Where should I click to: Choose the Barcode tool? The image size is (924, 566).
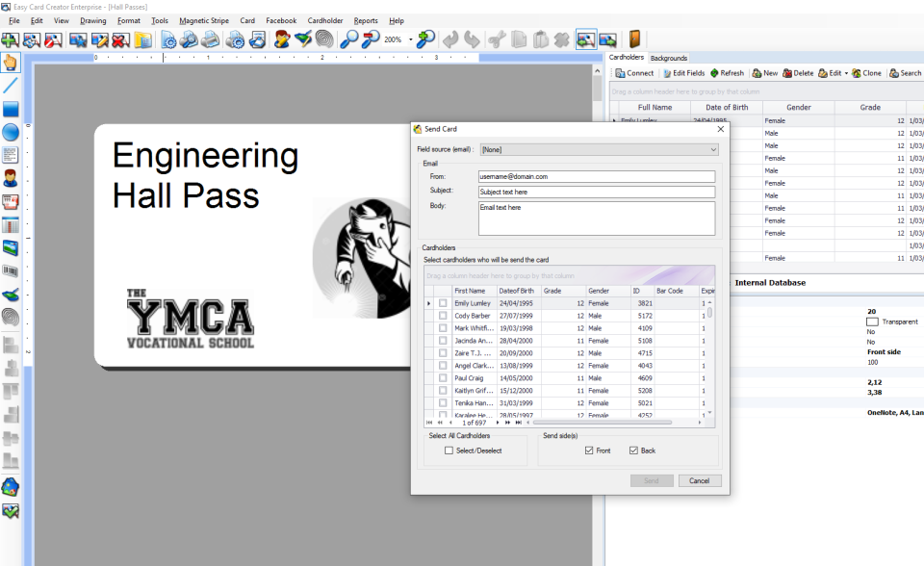[x=13, y=271]
